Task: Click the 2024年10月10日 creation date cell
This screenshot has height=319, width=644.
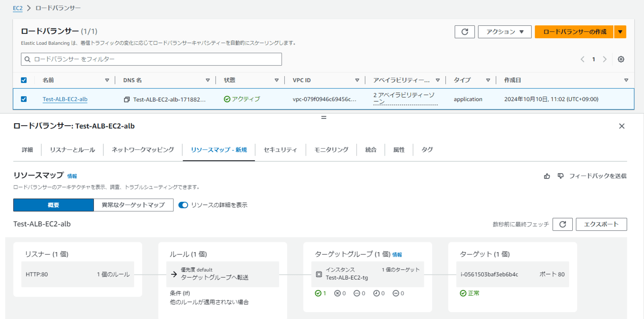Action: coord(551,99)
